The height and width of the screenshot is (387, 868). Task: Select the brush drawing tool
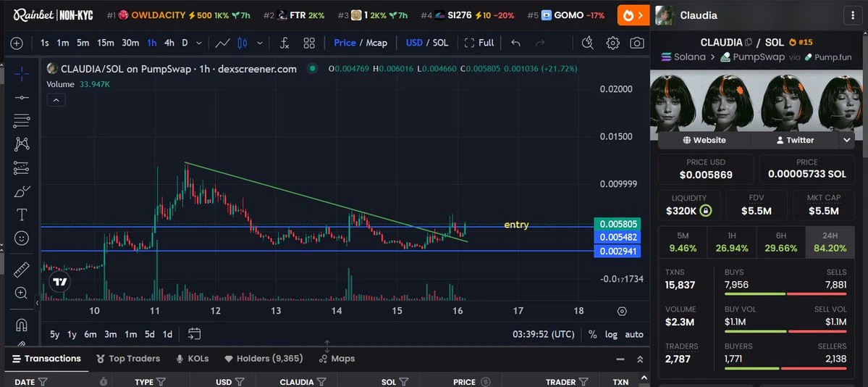(x=22, y=191)
